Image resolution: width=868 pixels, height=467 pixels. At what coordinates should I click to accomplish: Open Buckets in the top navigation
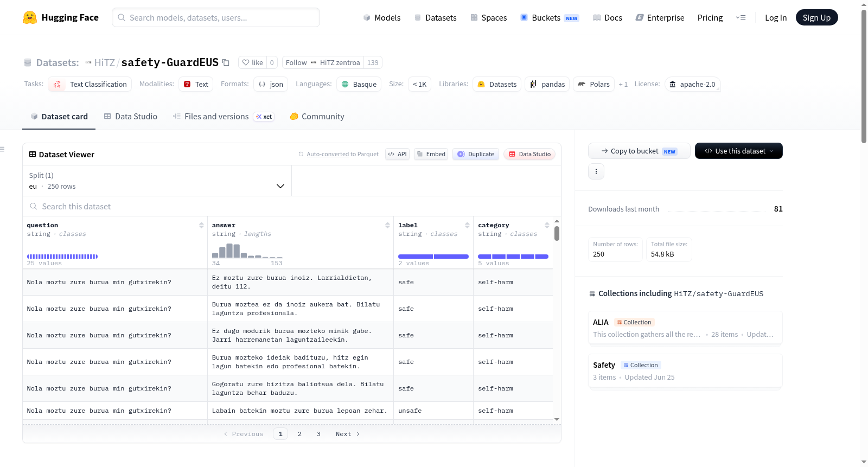pos(550,17)
